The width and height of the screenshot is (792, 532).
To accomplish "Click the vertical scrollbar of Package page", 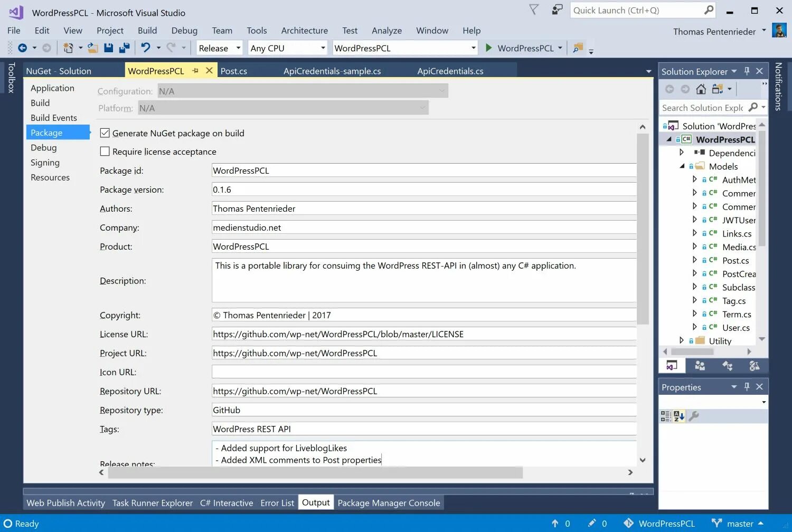I will tap(643, 229).
